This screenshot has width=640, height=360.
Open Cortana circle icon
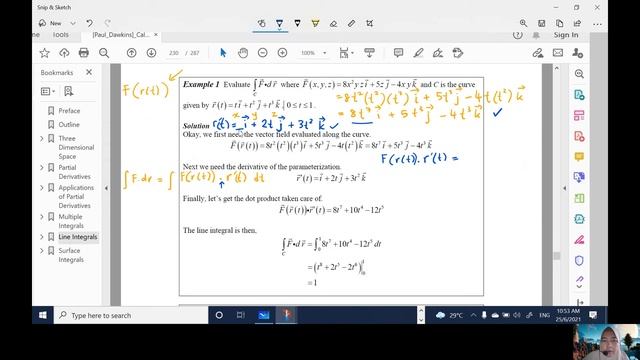tap(219, 315)
